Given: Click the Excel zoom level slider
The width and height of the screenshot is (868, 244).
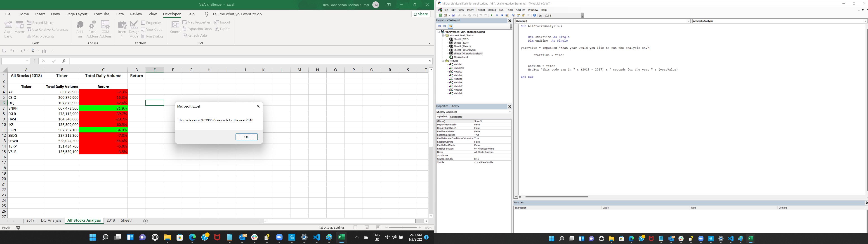Looking at the screenshot, I should (x=403, y=228).
